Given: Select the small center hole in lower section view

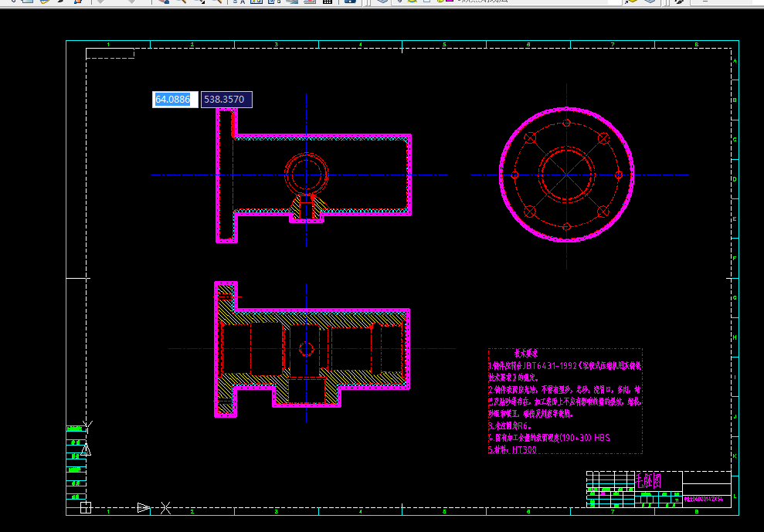Looking at the screenshot, I should coord(306,349).
